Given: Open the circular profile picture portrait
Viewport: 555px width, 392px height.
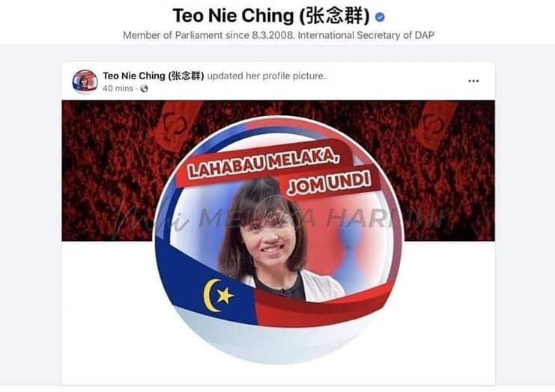Looking at the screenshot, I should [x=279, y=239].
